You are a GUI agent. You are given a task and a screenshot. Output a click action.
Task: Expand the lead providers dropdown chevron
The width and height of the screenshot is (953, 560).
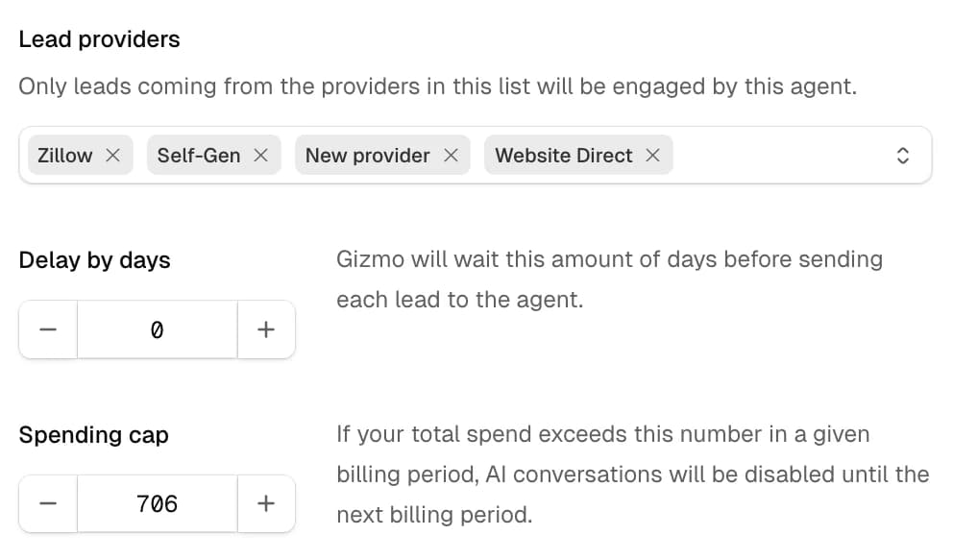click(x=902, y=156)
